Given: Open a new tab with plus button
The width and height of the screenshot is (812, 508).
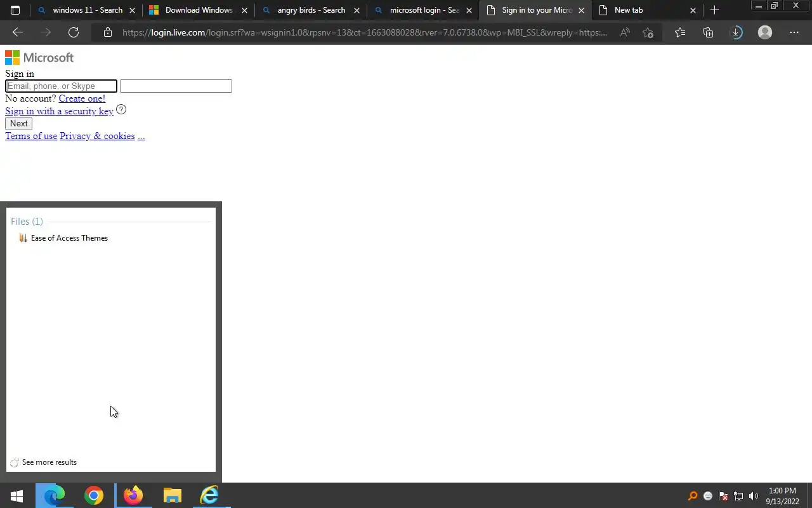Looking at the screenshot, I should (x=714, y=10).
